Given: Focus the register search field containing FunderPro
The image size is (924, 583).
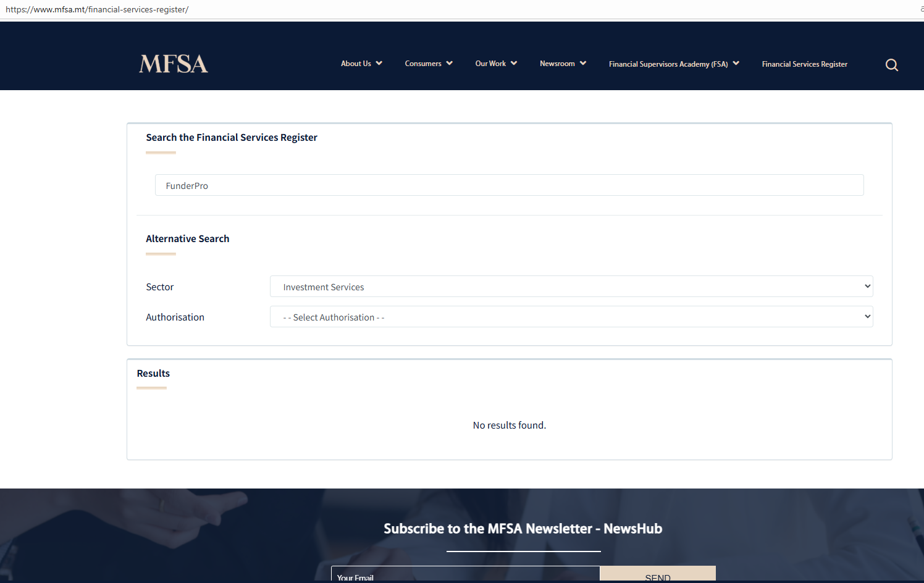Looking at the screenshot, I should click(x=509, y=185).
